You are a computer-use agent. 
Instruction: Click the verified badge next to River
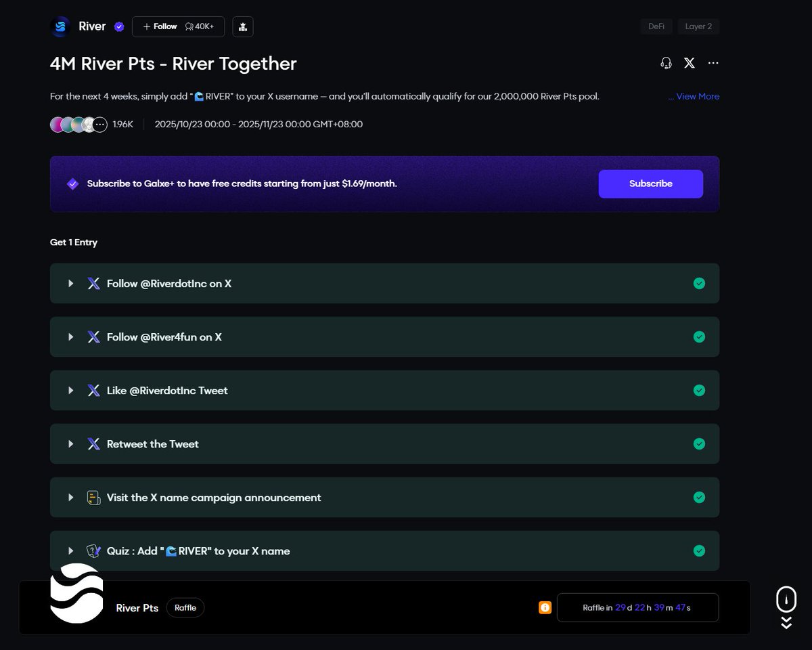tap(119, 27)
